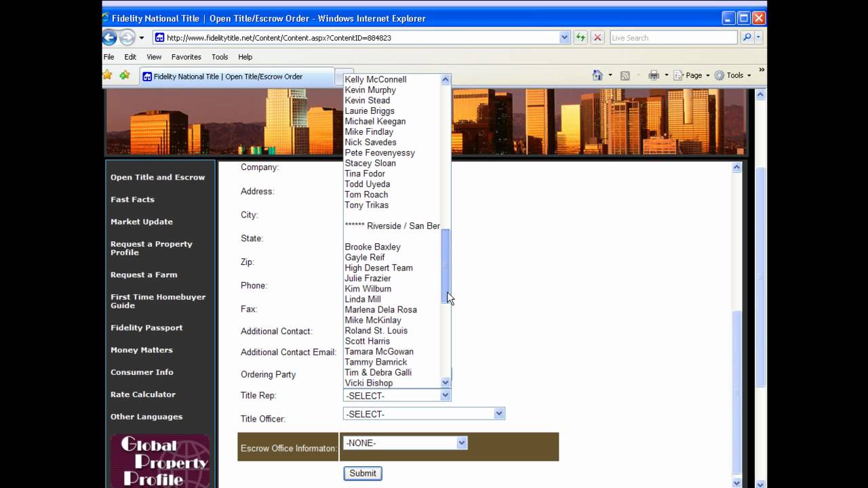Viewport: 868px width, 488px height.
Task: Click the Global Property Profile banner
Action: (x=160, y=461)
